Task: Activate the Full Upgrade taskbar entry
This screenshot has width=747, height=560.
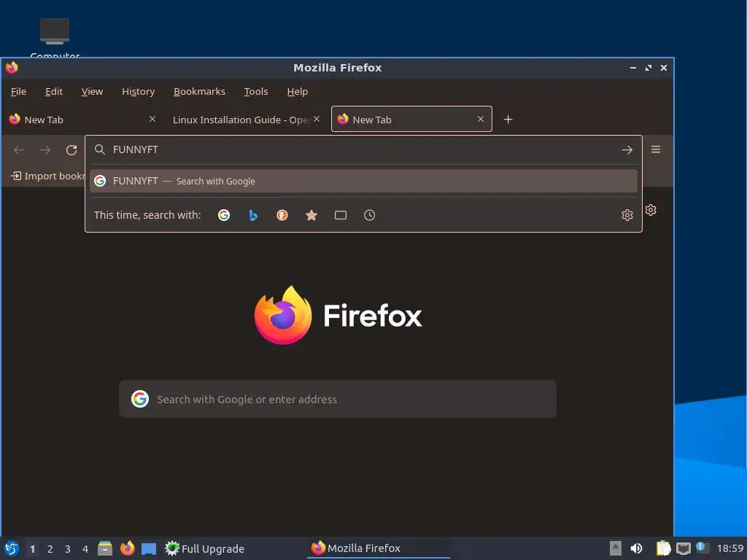Action: point(204,548)
